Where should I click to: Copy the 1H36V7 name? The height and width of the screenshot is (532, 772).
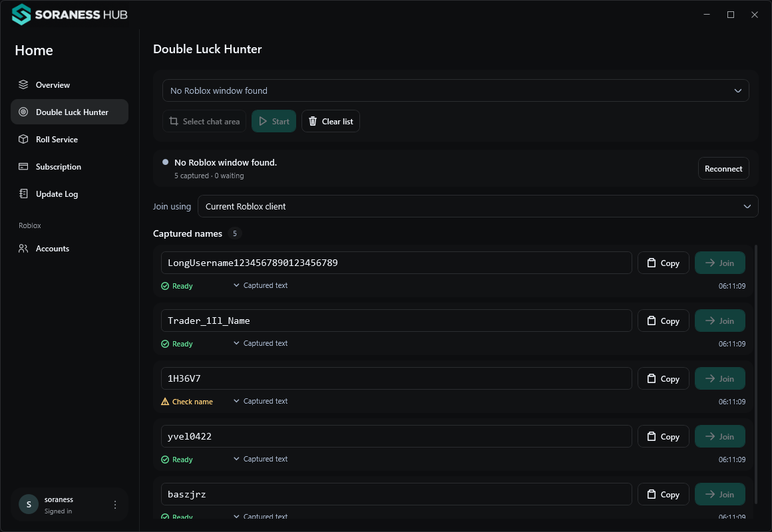point(664,378)
